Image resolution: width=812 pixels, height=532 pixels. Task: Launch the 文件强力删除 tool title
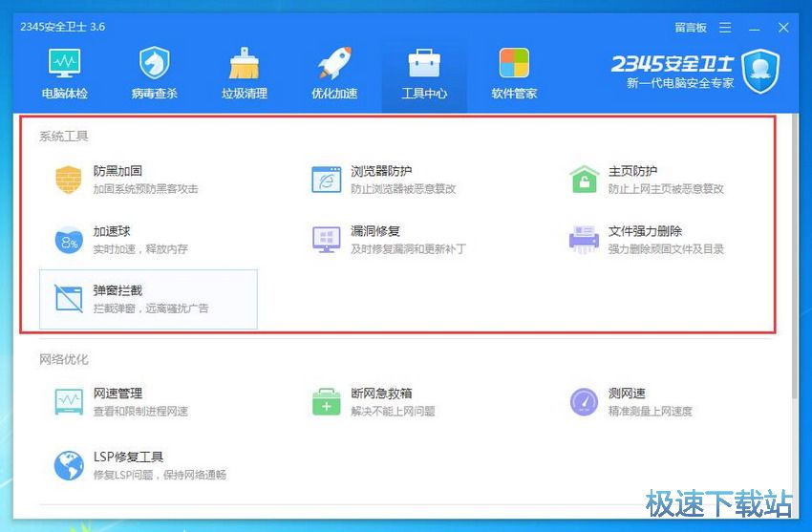click(x=645, y=231)
